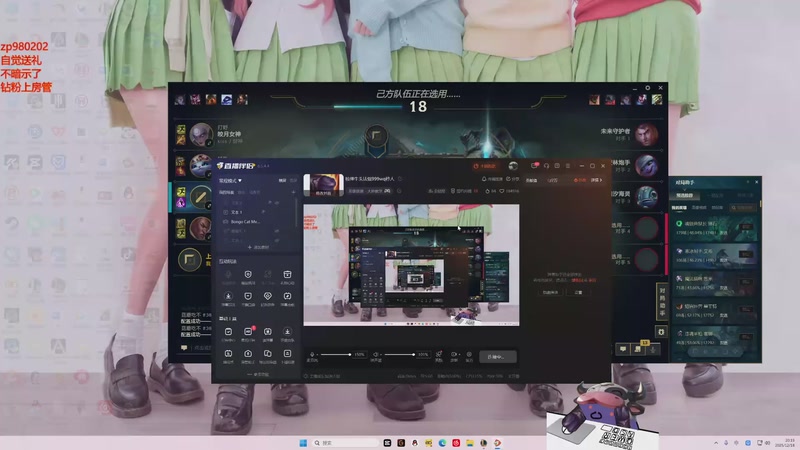Open messages icon with red badge
The height and width of the screenshot is (450, 800).
(534, 166)
